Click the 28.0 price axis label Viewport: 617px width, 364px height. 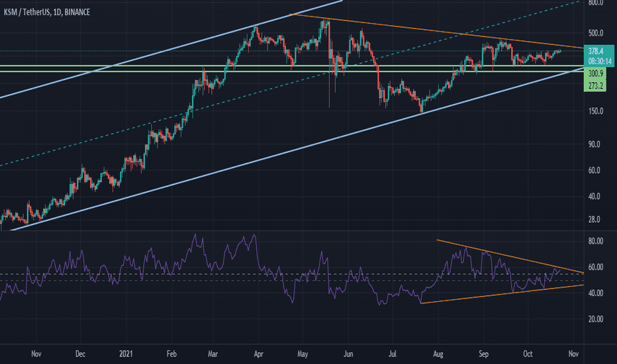click(594, 219)
